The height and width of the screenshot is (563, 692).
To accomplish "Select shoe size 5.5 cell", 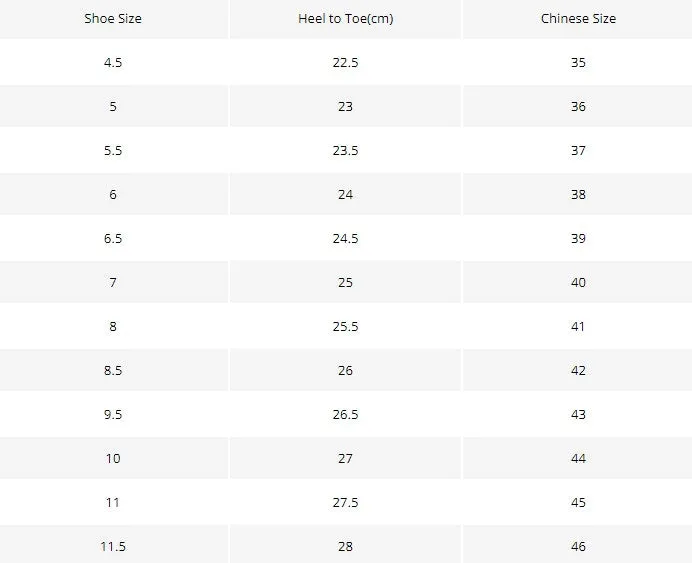I will click(x=113, y=150).
